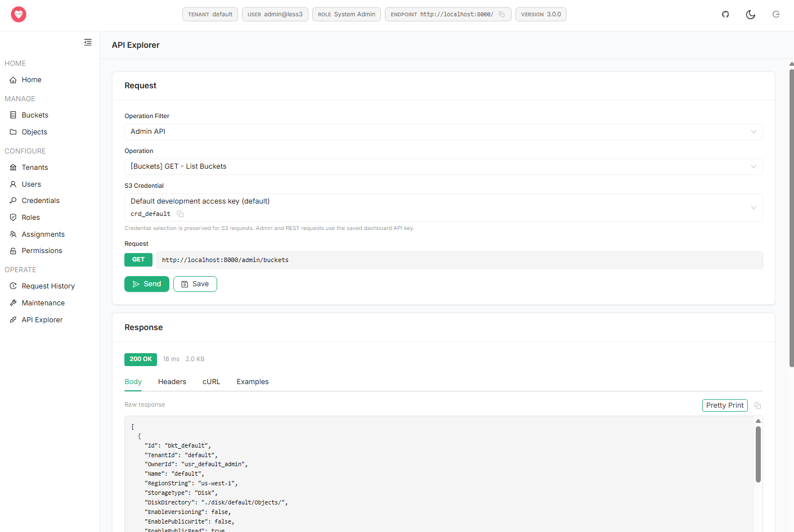Switch to the cURL tab

click(211, 382)
